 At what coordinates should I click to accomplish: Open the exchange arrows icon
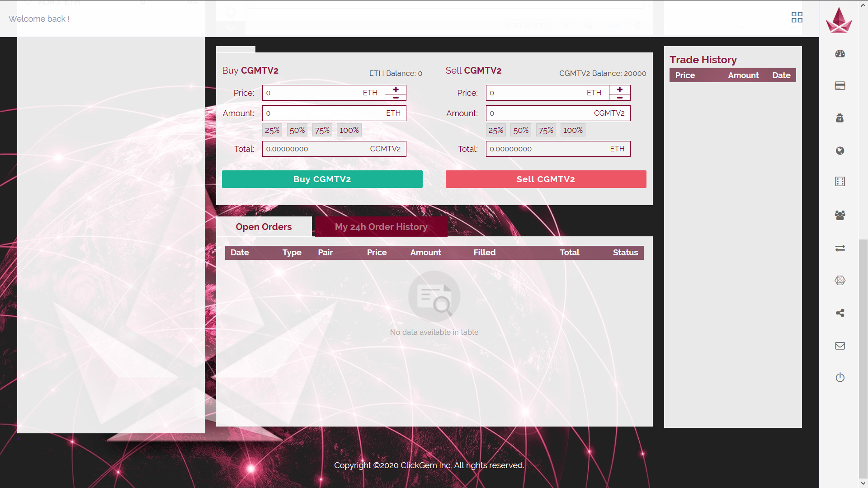click(x=840, y=248)
